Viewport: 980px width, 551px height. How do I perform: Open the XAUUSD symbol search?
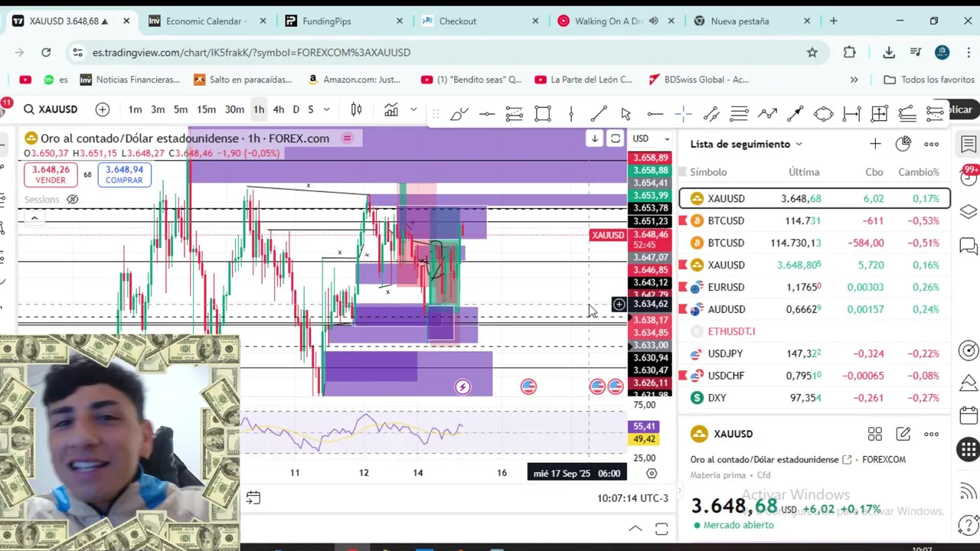(x=51, y=109)
